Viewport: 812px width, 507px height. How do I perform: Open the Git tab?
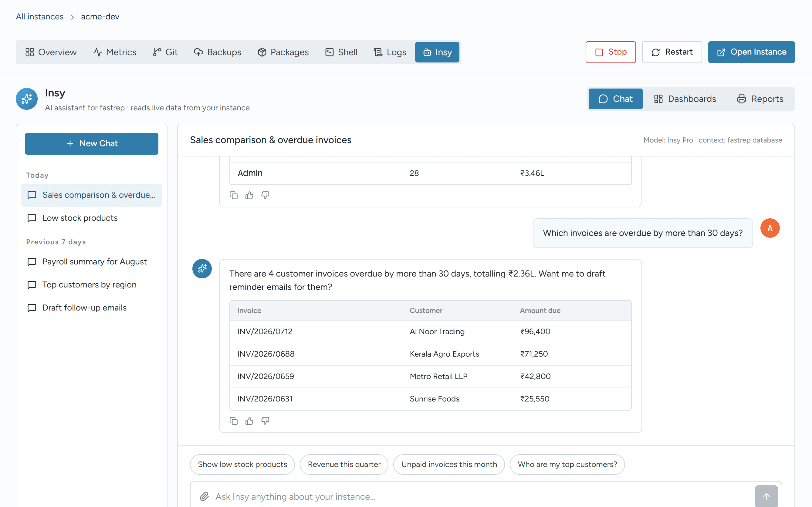click(x=165, y=52)
